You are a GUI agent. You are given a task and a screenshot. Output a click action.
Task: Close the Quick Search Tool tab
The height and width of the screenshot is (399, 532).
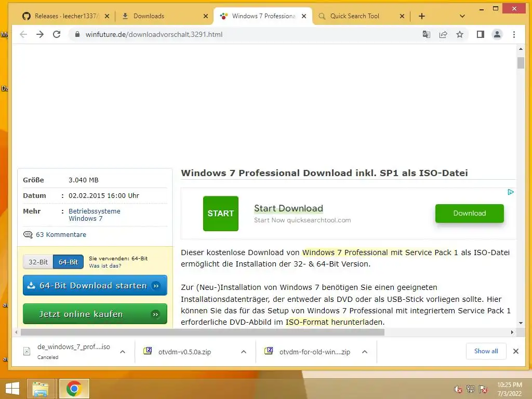coord(402,16)
